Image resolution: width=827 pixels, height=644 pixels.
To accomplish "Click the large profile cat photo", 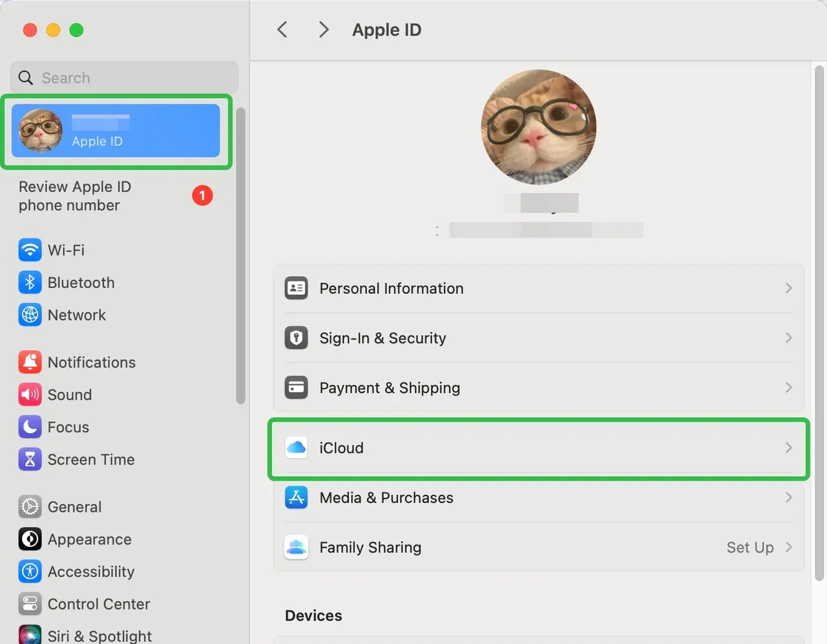I will click(539, 127).
